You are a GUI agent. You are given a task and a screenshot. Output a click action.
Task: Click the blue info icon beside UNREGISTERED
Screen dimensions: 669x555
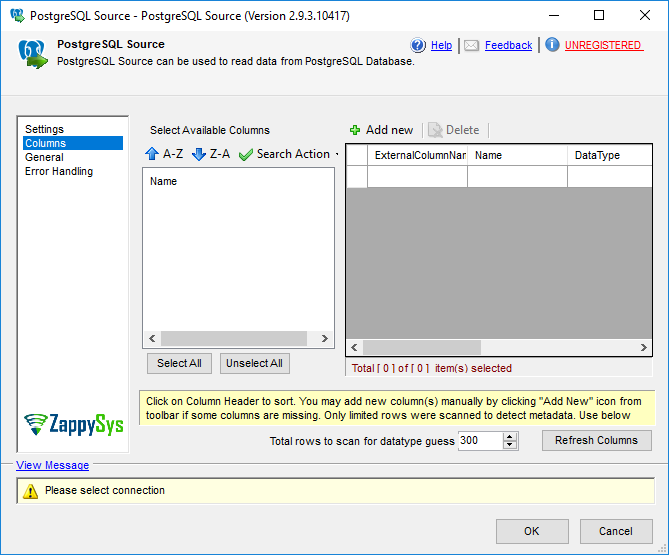point(552,44)
